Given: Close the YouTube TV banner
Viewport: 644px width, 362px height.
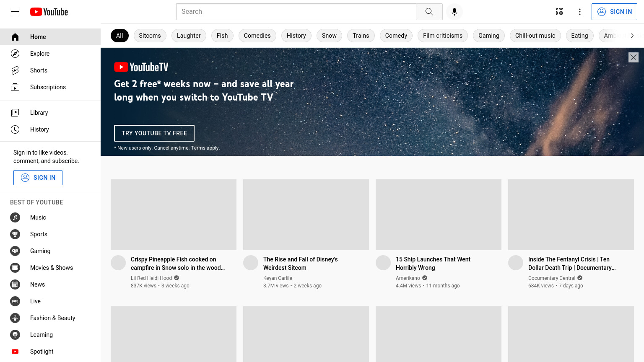Looking at the screenshot, I should click(634, 57).
